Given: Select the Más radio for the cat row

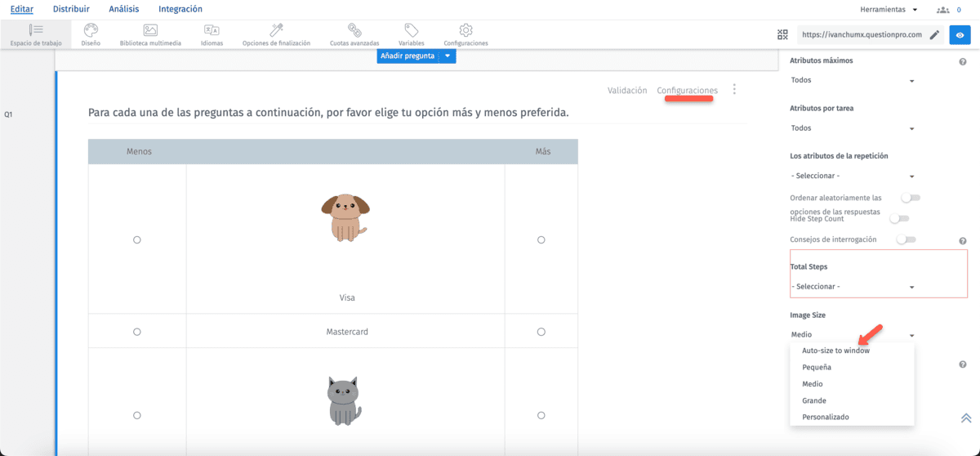Looking at the screenshot, I should [x=541, y=415].
